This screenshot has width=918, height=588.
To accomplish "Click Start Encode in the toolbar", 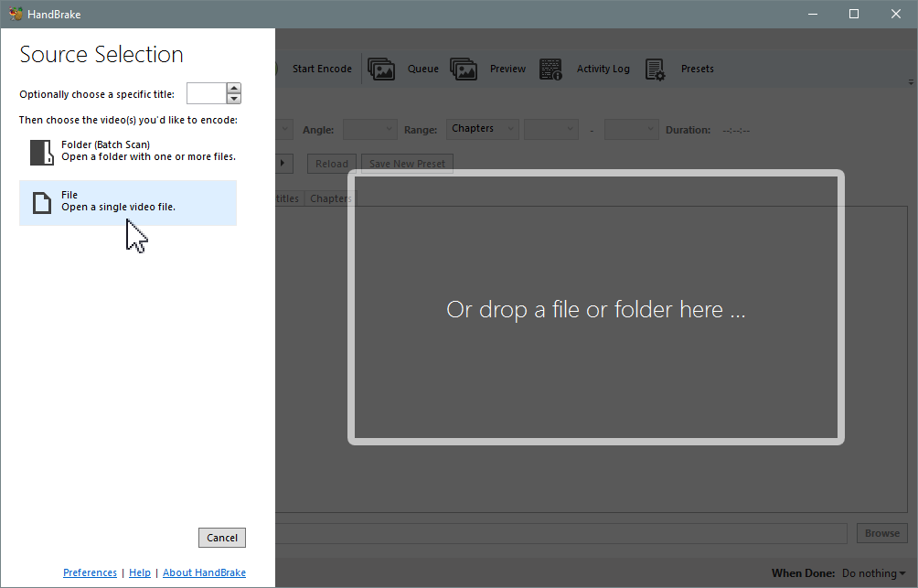I will click(322, 69).
